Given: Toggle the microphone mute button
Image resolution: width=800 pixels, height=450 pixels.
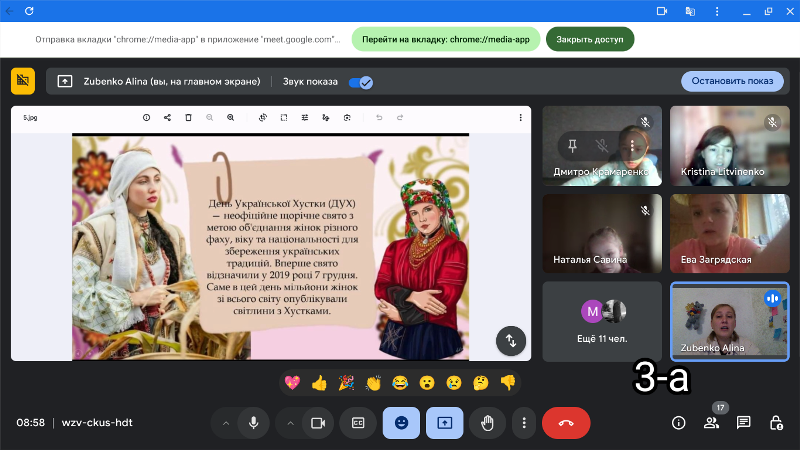Looking at the screenshot, I should point(253,423).
